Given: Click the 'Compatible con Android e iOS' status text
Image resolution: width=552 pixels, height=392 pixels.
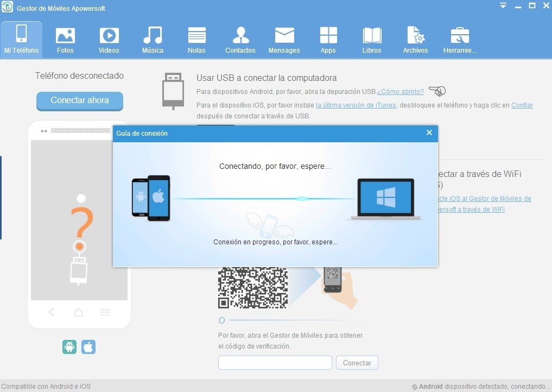Looking at the screenshot, I should point(46,387).
